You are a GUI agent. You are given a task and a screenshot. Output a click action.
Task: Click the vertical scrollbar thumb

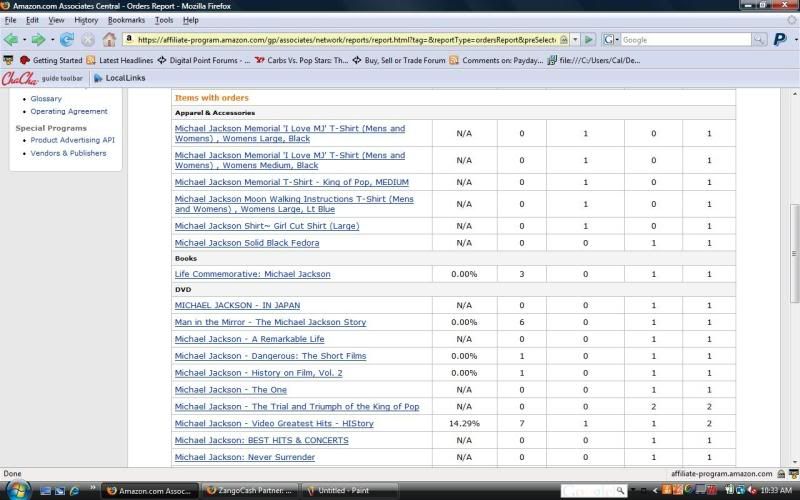795,253
